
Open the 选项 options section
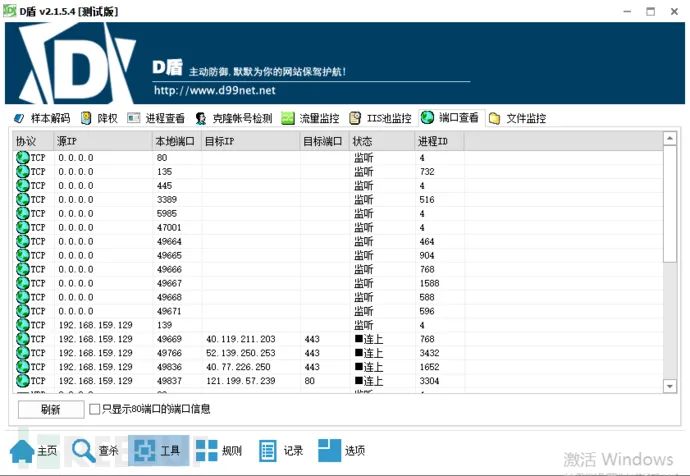coord(341,450)
